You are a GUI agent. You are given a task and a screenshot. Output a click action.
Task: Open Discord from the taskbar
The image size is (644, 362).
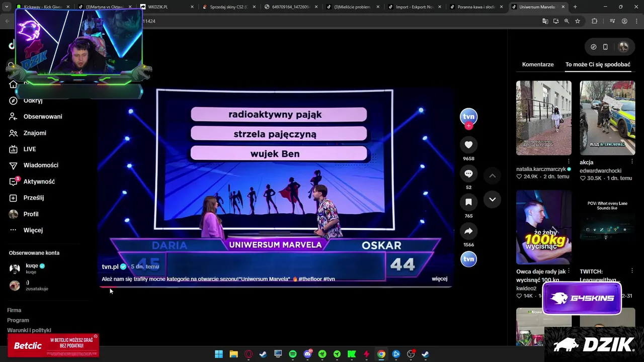click(x=307, y=354)
